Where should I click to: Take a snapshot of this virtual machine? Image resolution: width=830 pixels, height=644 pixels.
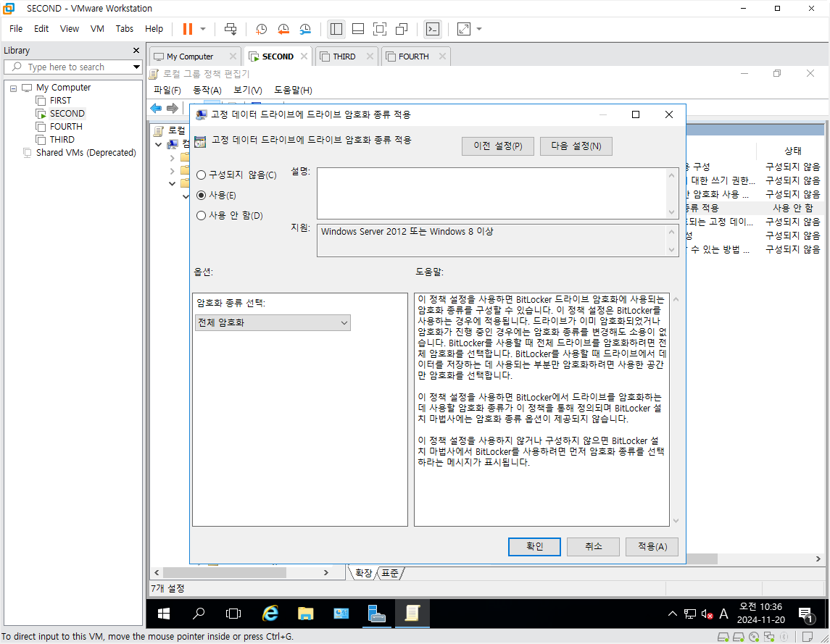pos(261,29)
